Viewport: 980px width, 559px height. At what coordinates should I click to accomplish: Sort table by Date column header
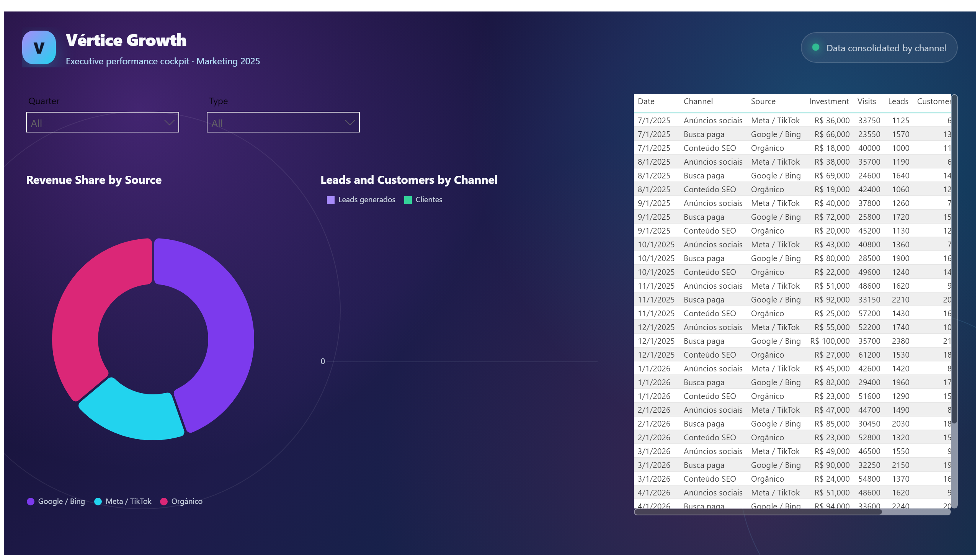tap(646, 101)
